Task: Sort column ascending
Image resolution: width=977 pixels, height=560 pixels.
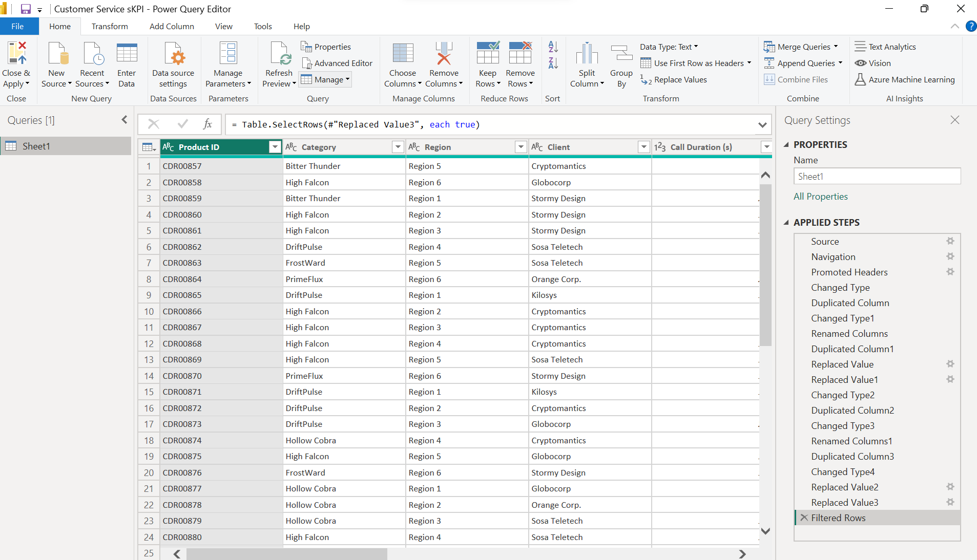Action: click(553, 47)
